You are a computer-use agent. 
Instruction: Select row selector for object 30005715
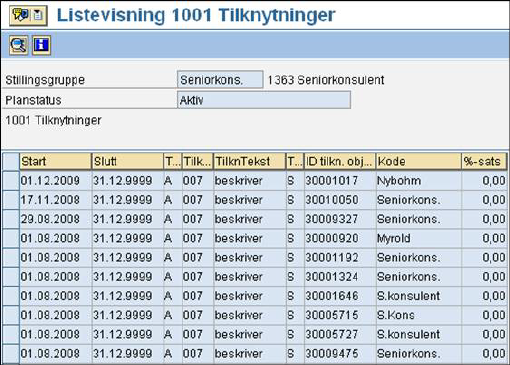(x=11, y=315)
